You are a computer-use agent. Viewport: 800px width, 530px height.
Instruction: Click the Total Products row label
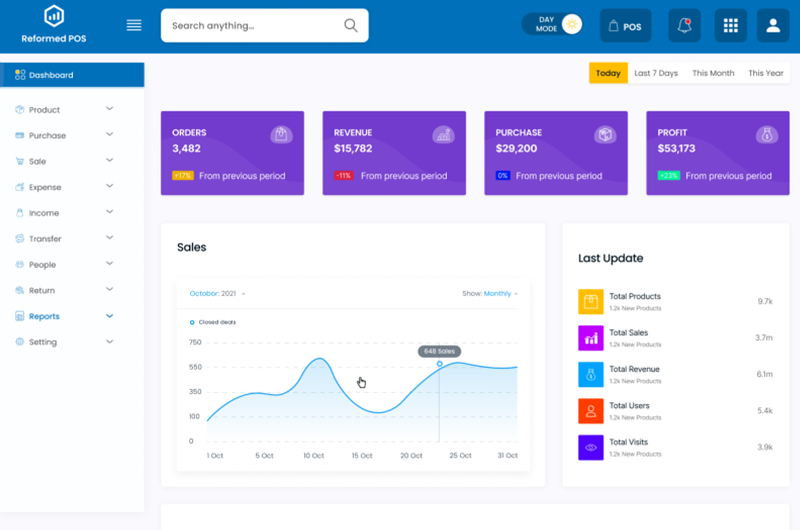[x=635, y=296]
